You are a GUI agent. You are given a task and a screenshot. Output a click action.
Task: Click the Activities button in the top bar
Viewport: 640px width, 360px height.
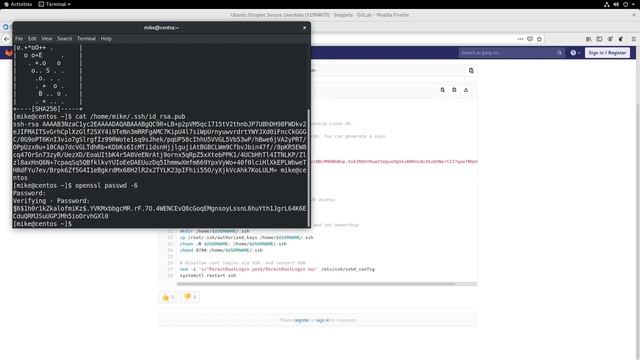click(x=18, y=4)
